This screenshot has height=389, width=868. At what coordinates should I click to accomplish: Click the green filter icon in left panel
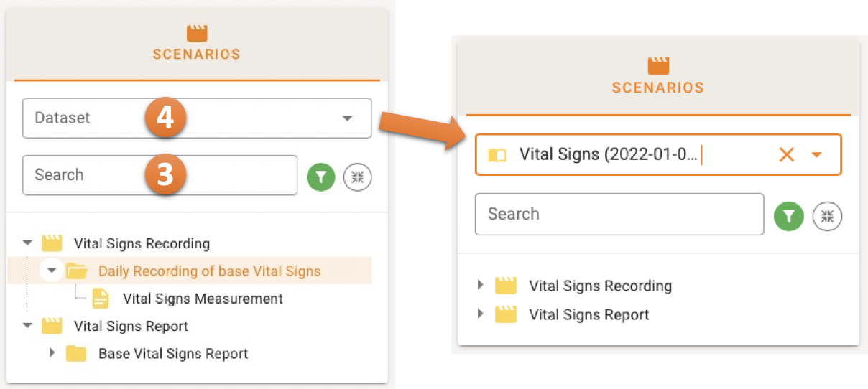(x=320, y=177)
